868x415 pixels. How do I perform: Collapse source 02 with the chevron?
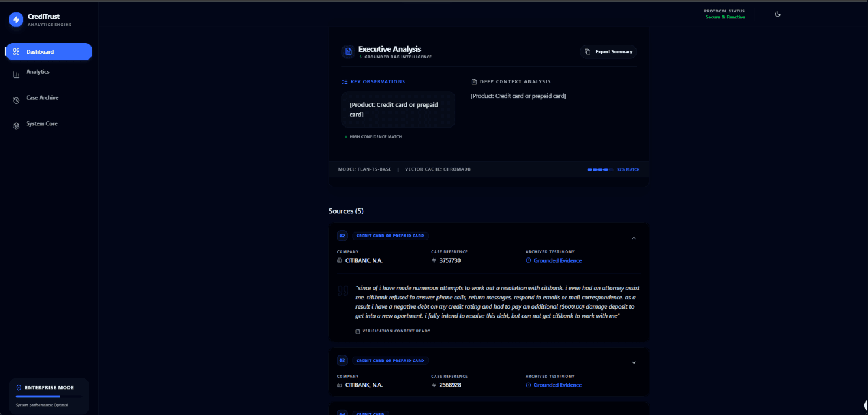click(634, 238)
